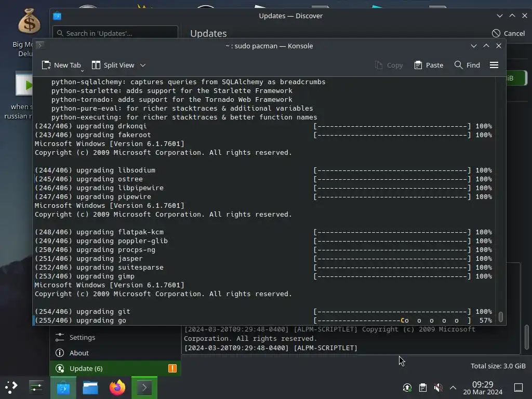This screenshot has width=532, height=399.
Task: Switch to Konsole in the taskbar
Action: point(144,388)
